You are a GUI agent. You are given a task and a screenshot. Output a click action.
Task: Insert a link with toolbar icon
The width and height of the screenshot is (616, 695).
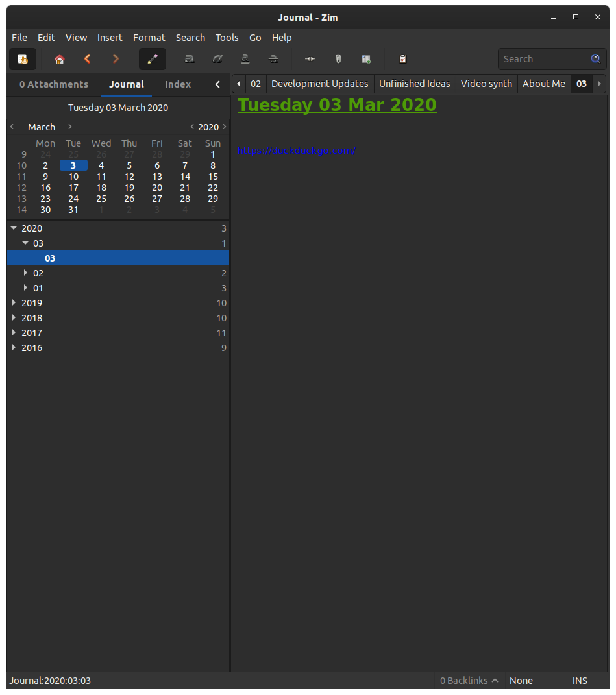(310, 59)
